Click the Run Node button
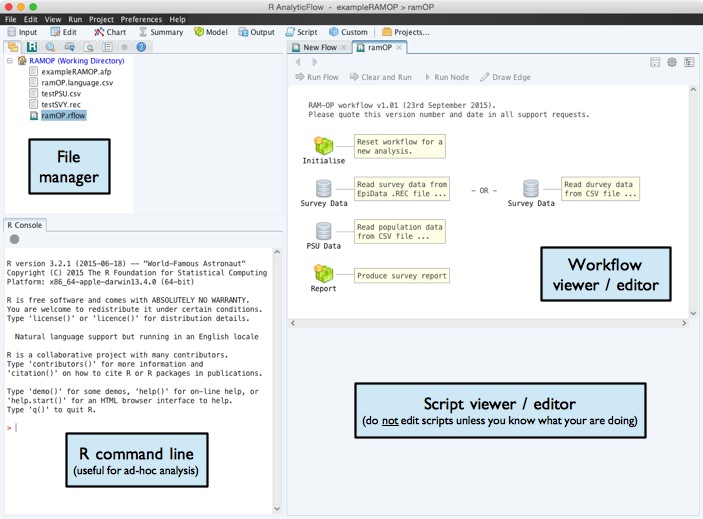The width and height of the screenshot is (703, 519). pos(447,77)
